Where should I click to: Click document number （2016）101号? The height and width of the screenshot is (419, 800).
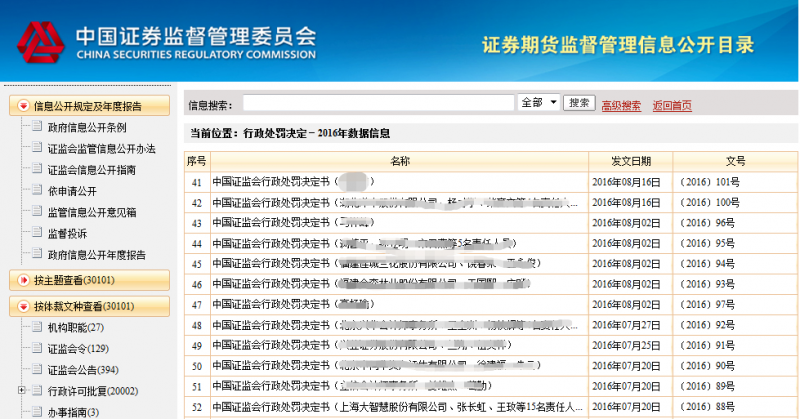point(707,182)
